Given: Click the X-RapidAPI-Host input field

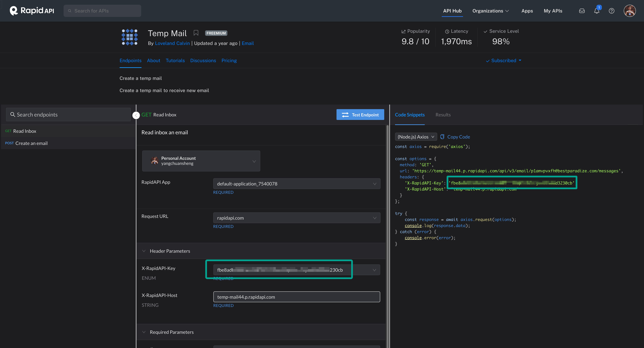Looking at the screenshot, I should (296, 297).
